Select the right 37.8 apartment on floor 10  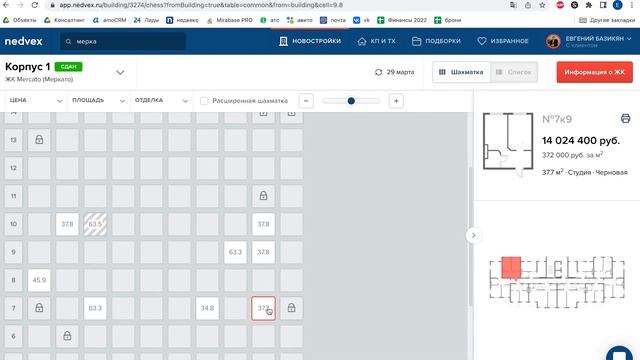[x=263, y=224]
